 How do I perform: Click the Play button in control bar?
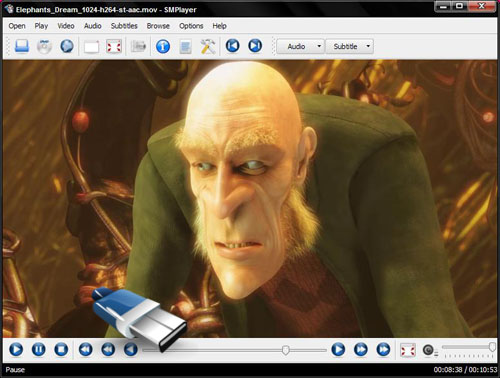click(16, 349)
